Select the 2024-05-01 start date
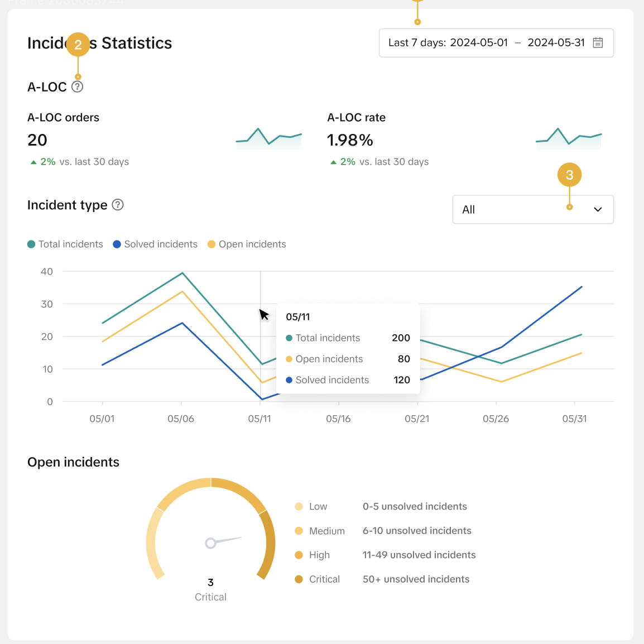 (x=479, y=43)
